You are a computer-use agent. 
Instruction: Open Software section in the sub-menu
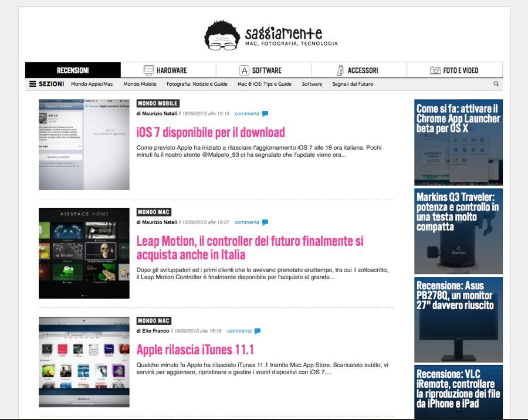click(312, 84)
